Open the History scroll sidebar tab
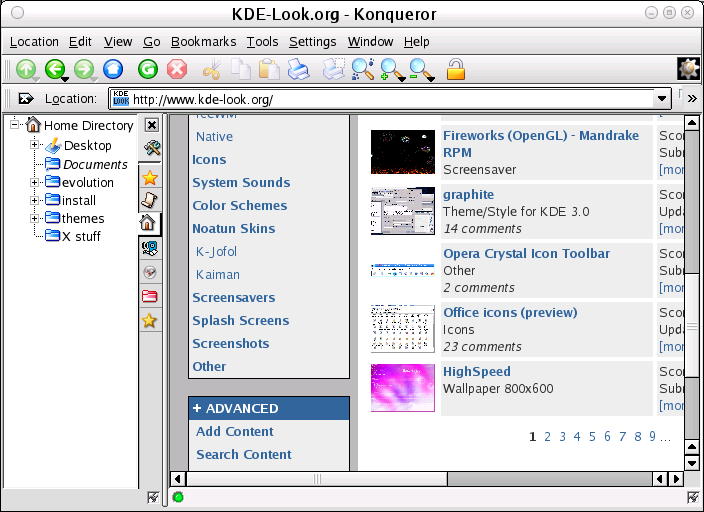This screenshot has width=704, height=512. click(x=150, y=200)
